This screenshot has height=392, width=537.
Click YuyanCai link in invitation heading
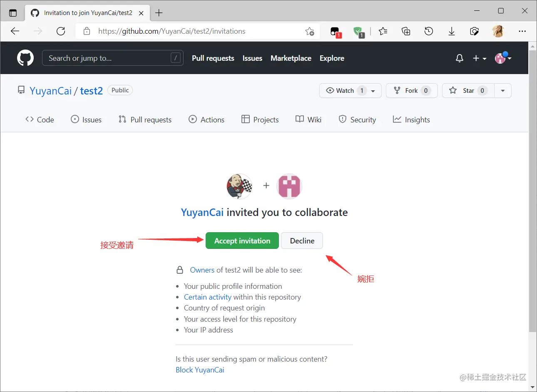(x=202, y=212)
